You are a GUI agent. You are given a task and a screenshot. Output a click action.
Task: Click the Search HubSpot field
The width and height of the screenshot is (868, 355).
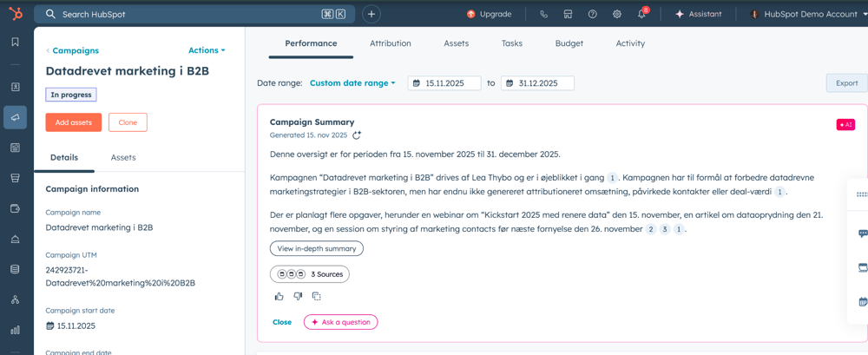[194, 15]
